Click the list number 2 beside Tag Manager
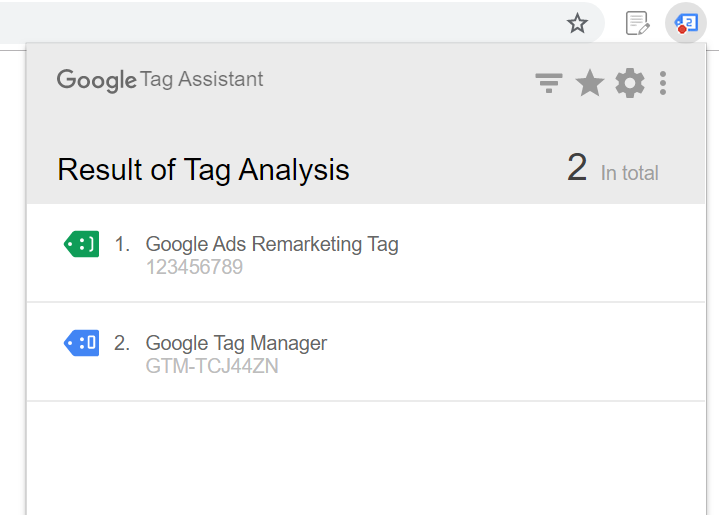The height and width of the screenshot is (515, 719). (x=122, y=343)
